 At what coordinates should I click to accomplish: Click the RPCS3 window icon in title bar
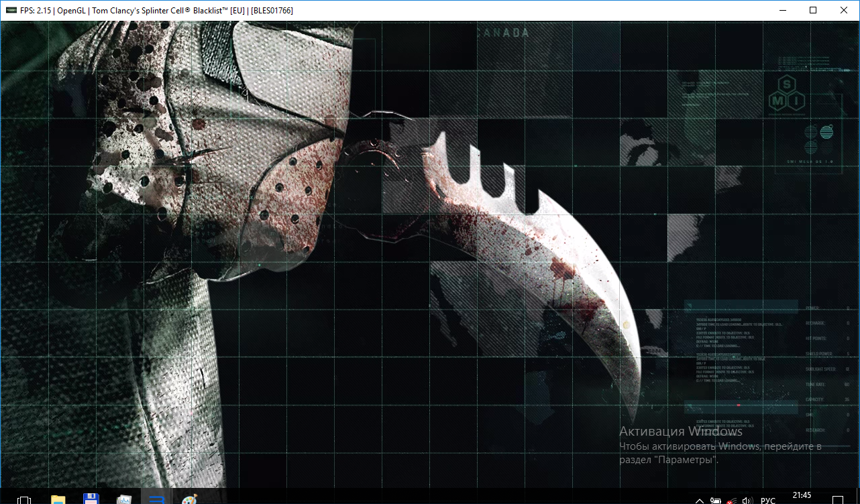tap(11, 11)
